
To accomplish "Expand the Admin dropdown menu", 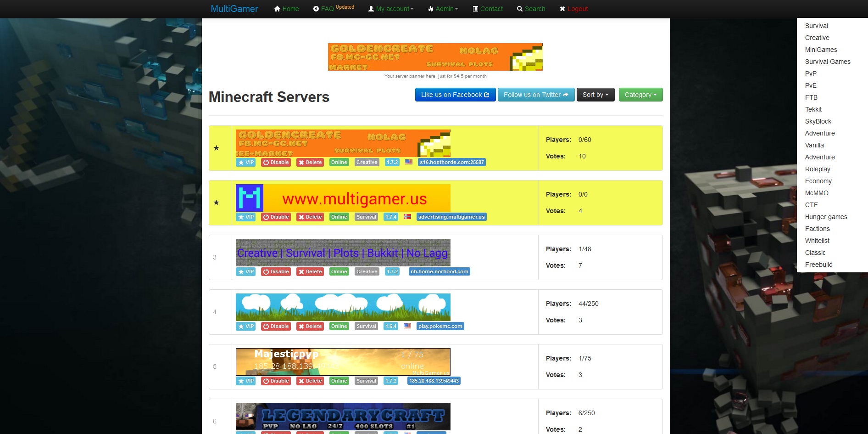I will (443, 9).
